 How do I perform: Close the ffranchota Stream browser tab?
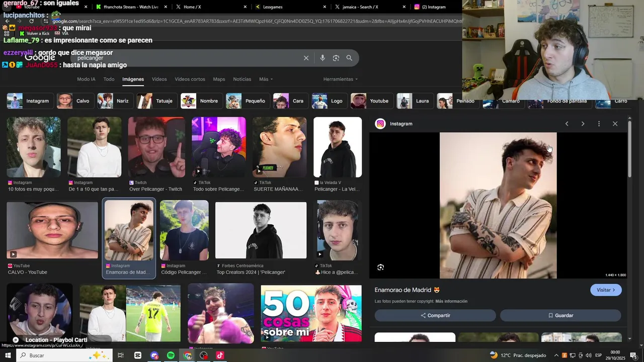click(165, 7)
